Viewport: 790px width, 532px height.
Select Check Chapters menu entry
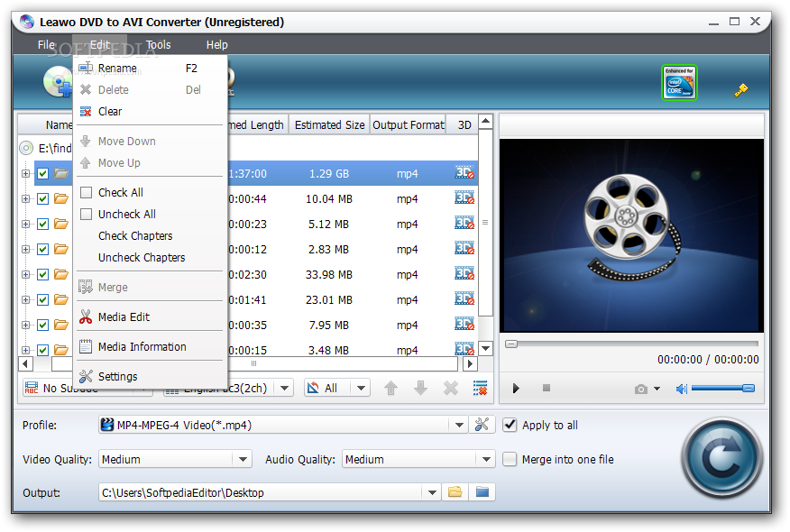[x=150, y=235]
